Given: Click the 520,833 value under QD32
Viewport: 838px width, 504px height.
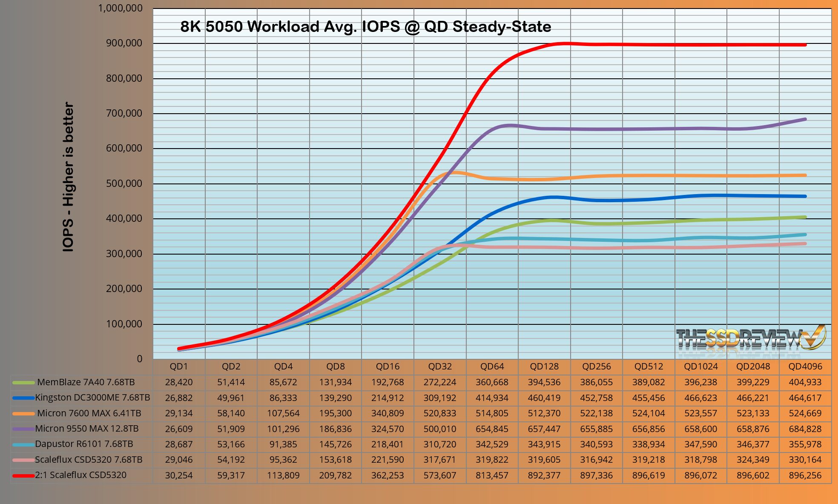Looking at the screenshot, I should [440, 413].
